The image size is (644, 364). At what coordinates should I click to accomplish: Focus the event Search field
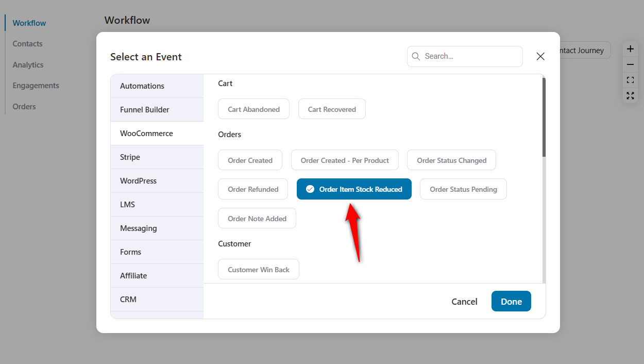tap(470, 57)
